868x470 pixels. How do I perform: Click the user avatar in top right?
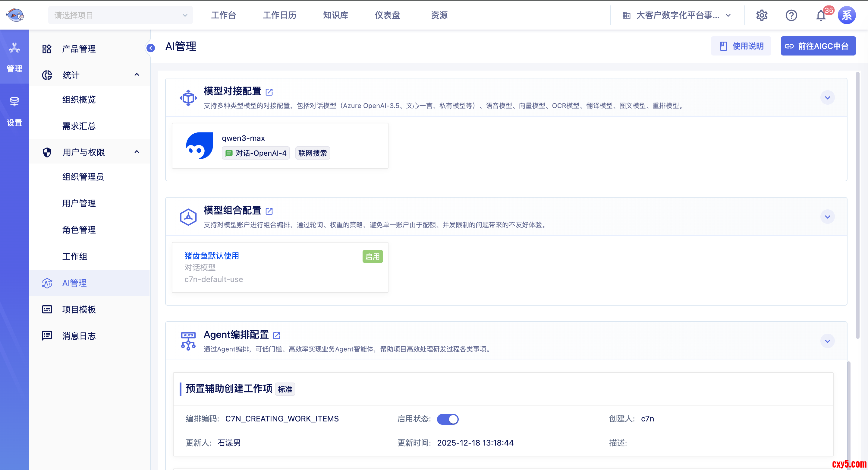(x=846, y=15)
